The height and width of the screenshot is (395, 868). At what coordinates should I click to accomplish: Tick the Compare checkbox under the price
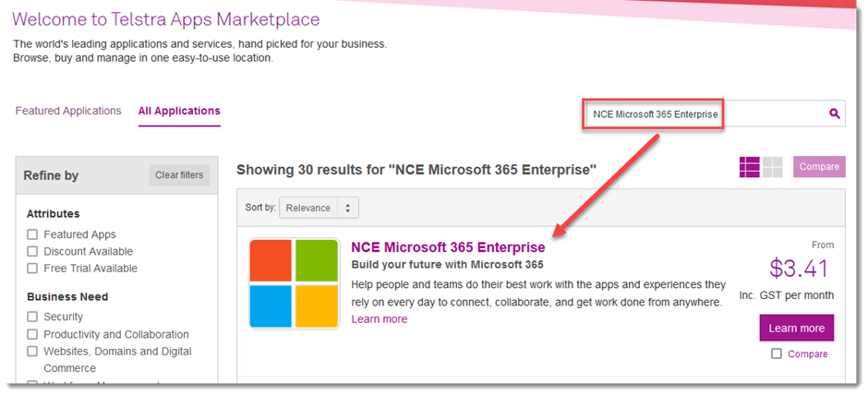[777, 353]
